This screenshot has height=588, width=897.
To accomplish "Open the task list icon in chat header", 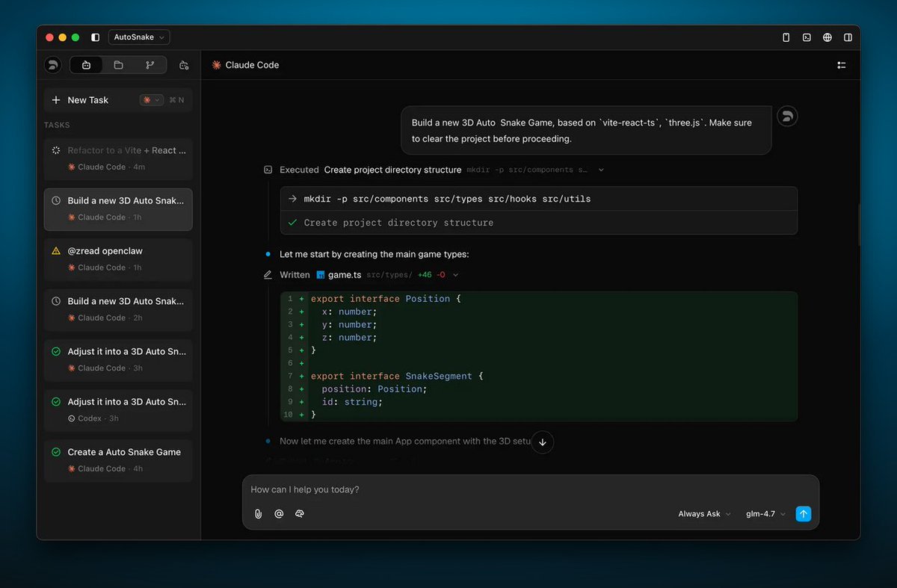I will pyautogui.click(x=842, y=65).
